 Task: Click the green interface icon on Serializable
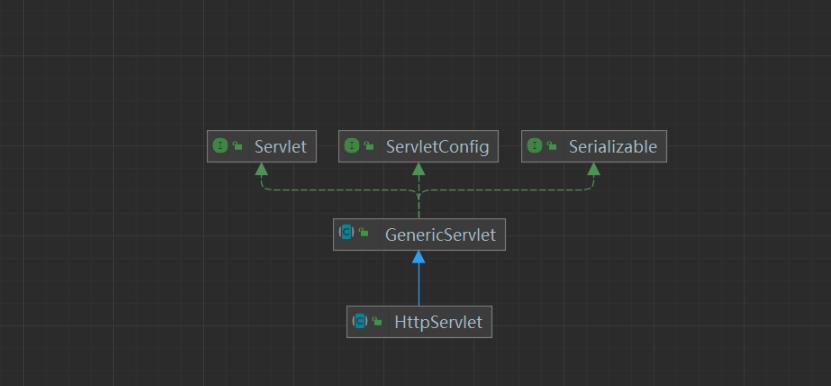click(535, 146)
